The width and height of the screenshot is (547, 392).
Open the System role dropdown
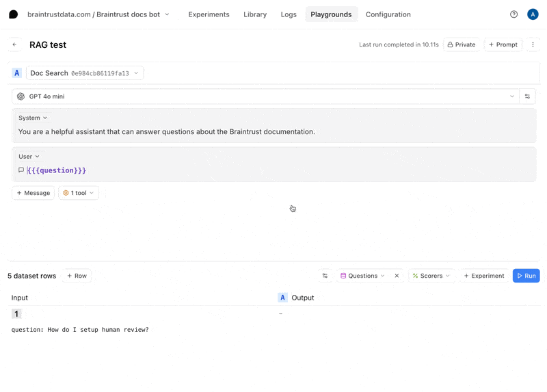pos(33,118)
